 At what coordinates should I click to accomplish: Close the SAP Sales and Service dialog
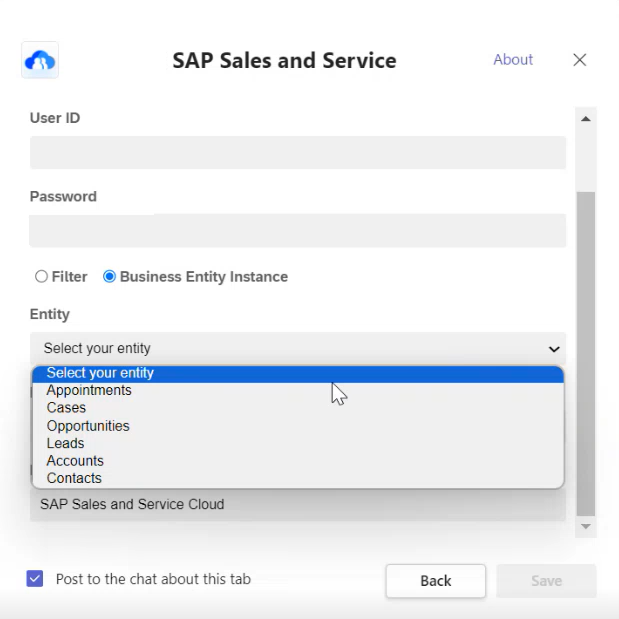pos(580,60)
